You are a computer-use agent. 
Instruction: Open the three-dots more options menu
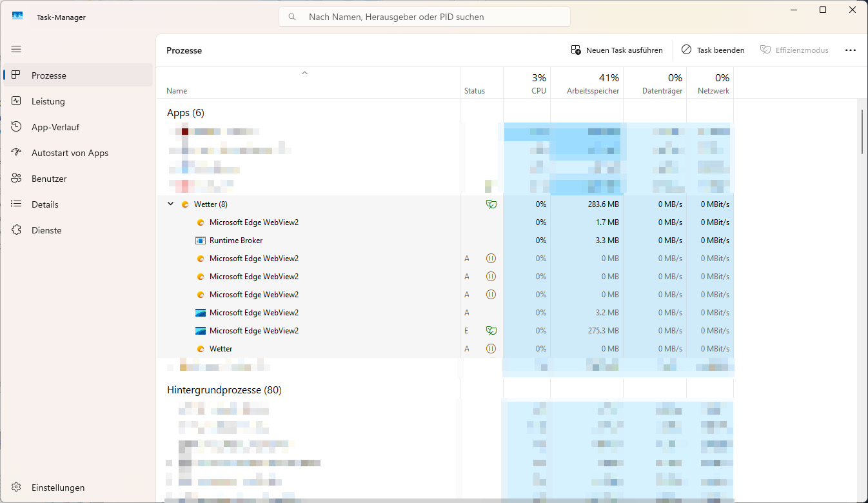pyautogui.click(x=851, y=50)
